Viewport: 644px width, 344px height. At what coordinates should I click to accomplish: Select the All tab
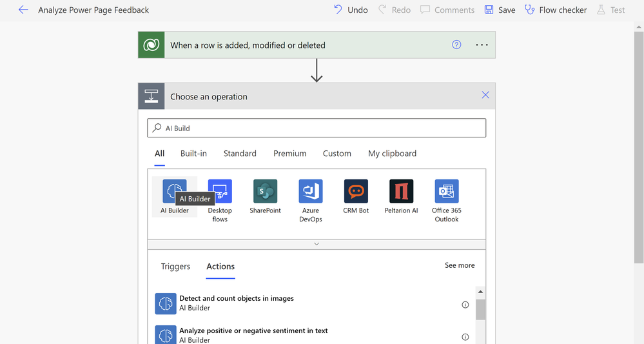[159, 154]
